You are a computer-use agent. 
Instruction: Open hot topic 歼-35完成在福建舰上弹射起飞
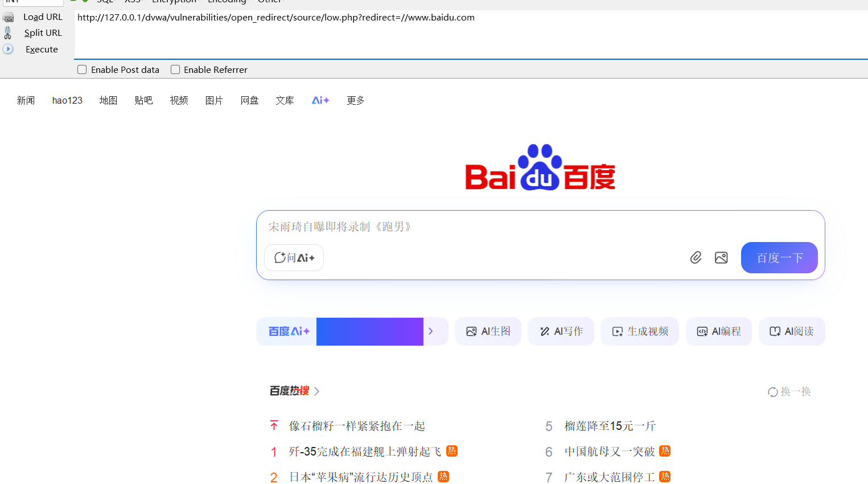point(365,452)
